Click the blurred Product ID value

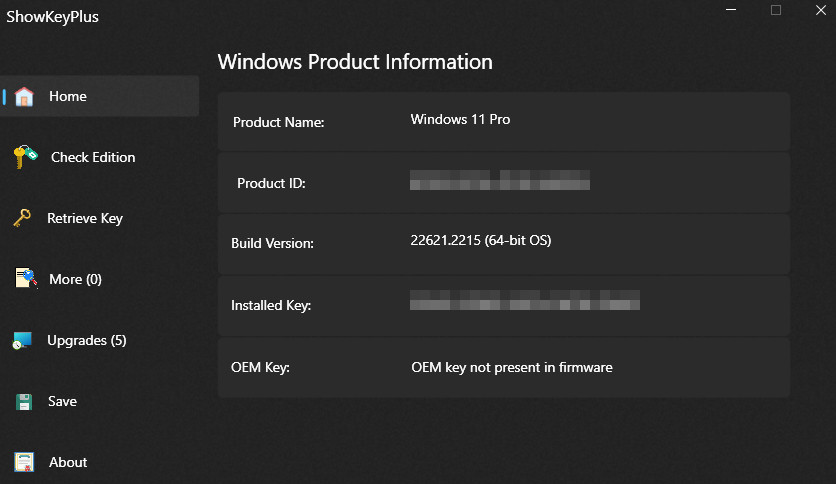click(500, 180)
